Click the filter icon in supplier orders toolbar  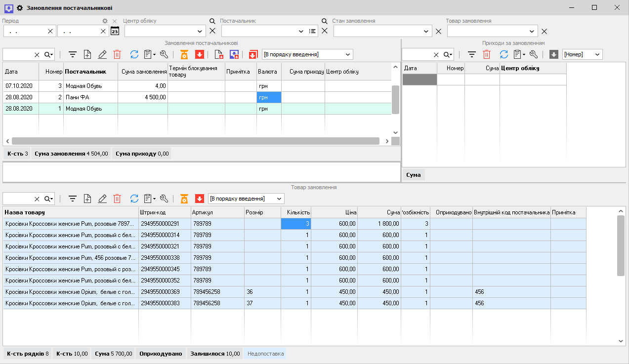click(x=73, y=55)
